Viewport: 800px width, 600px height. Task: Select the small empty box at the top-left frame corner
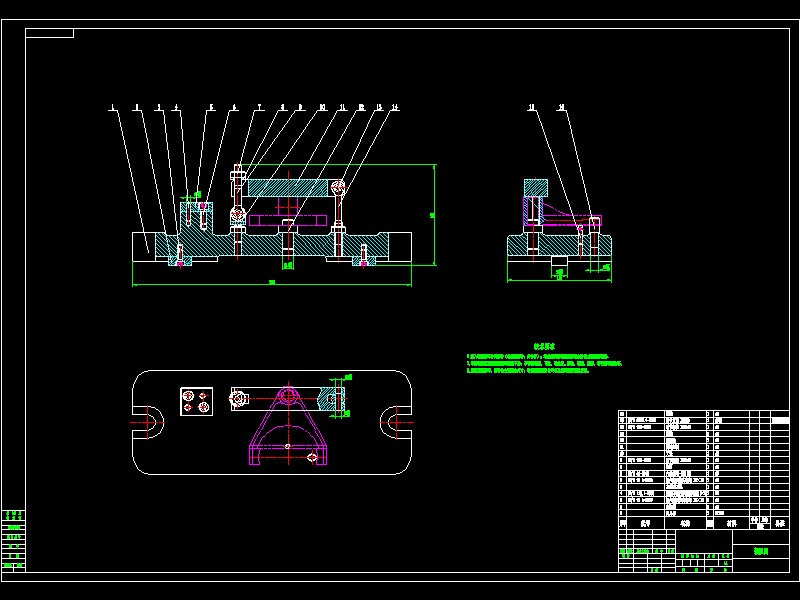pyautogui.click(x=49, y=33)
